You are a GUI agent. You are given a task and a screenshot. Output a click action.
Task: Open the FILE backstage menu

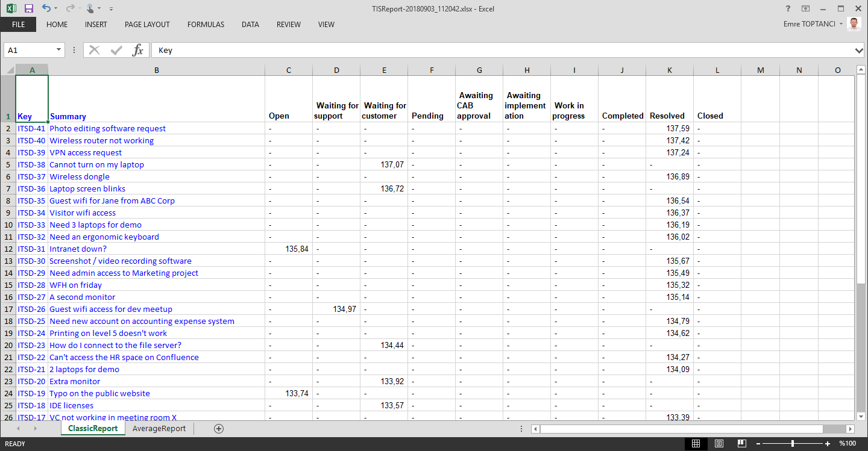point(18,25)
